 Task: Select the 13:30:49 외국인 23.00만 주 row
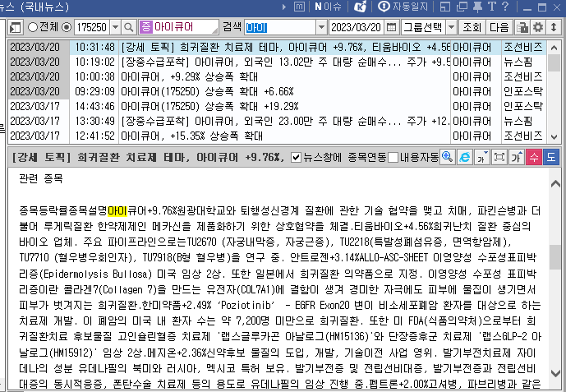[x=278, y=122]
